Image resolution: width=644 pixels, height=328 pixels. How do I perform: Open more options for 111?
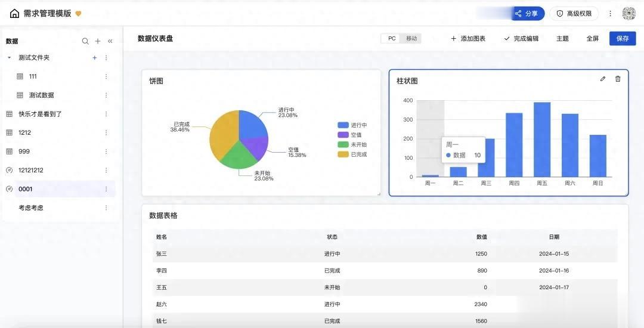(106, 76)
